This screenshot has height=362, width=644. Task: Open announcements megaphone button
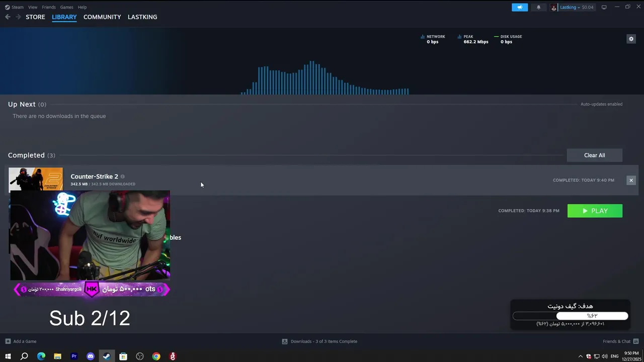pyautogui.click(x=520, y=7)
